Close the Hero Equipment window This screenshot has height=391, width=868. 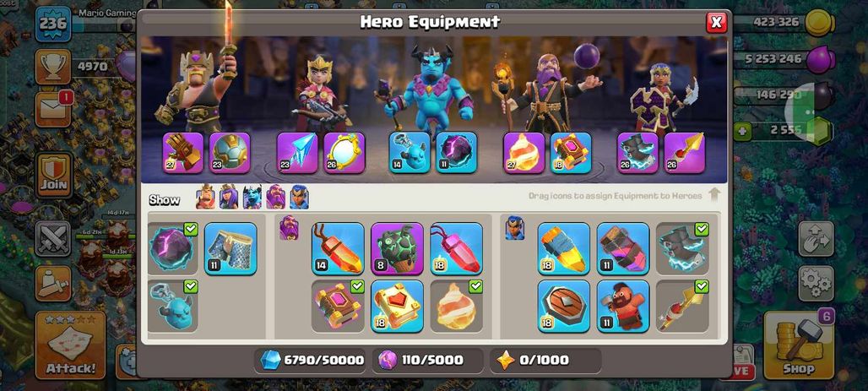[x=716, y=22]
